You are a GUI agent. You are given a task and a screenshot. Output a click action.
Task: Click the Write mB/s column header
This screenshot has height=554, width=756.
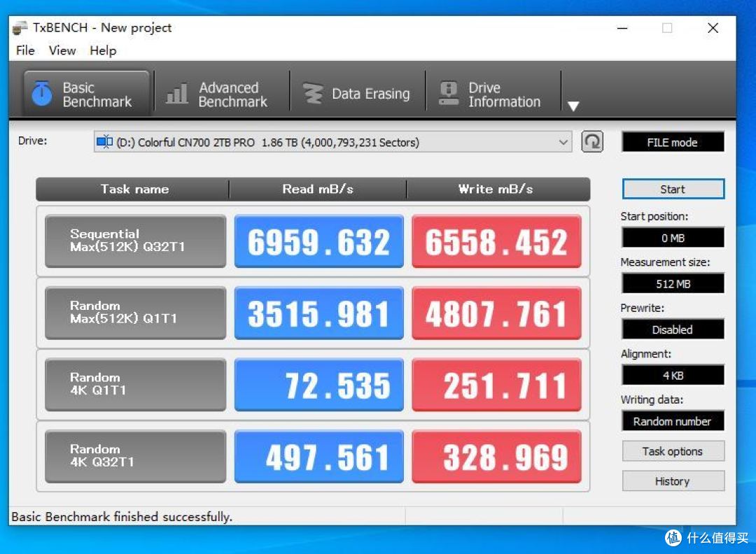(498, 189)
